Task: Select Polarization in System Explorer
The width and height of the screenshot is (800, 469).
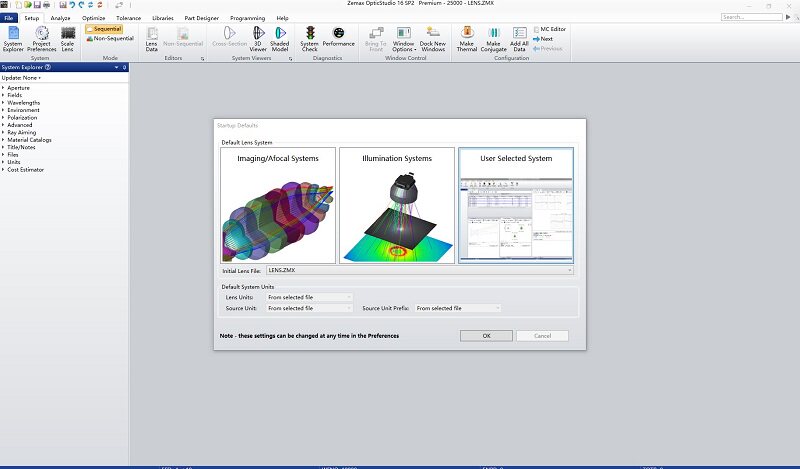Action: coord(22,117)
